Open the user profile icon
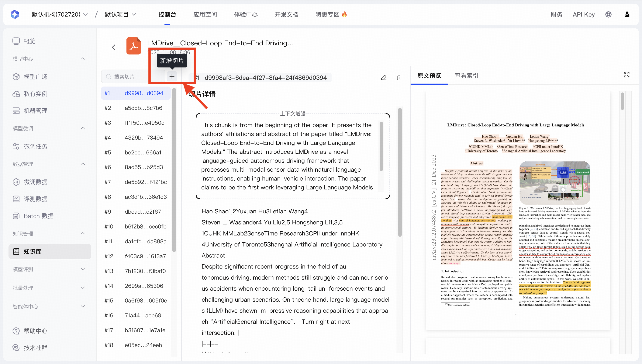 [x=627, y=14]
